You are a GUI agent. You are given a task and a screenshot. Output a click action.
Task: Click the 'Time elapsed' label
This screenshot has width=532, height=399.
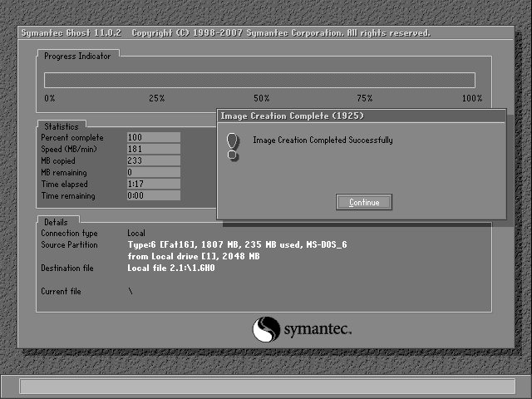click(65, 185)
